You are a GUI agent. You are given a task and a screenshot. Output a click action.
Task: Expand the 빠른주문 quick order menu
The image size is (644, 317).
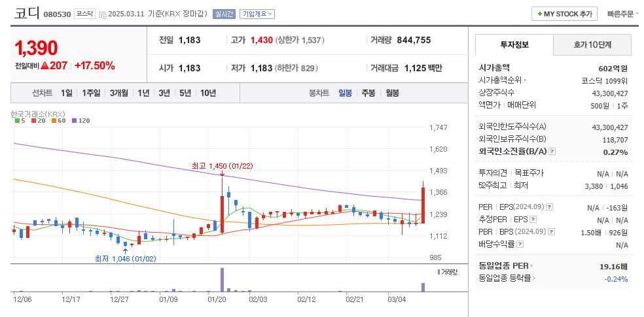pos(623,14)
